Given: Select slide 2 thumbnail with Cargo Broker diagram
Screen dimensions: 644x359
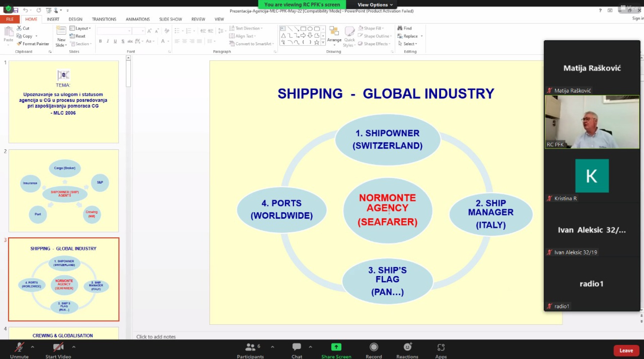Looking at the screenshot, I should click(x=64, y=191).
